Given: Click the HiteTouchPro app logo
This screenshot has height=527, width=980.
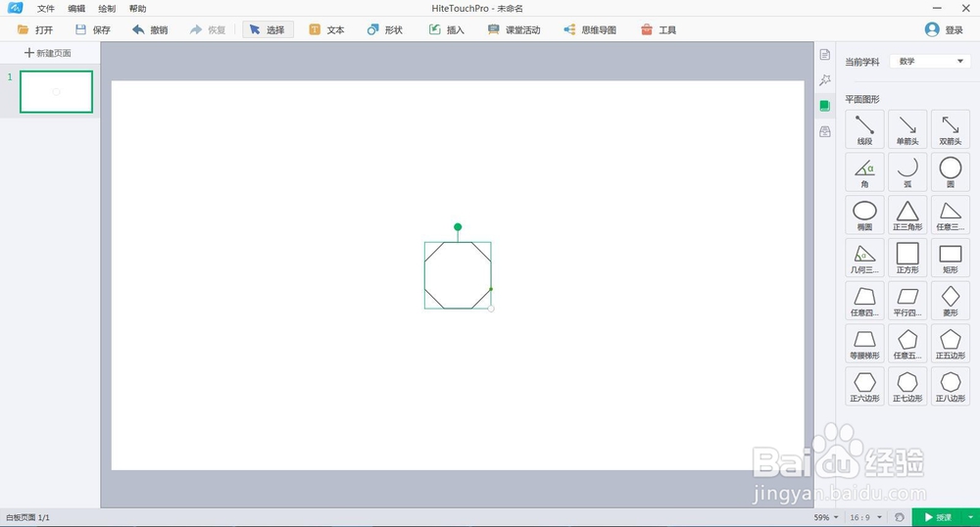Looking at the screenshot, I should [x=15, y=8].
